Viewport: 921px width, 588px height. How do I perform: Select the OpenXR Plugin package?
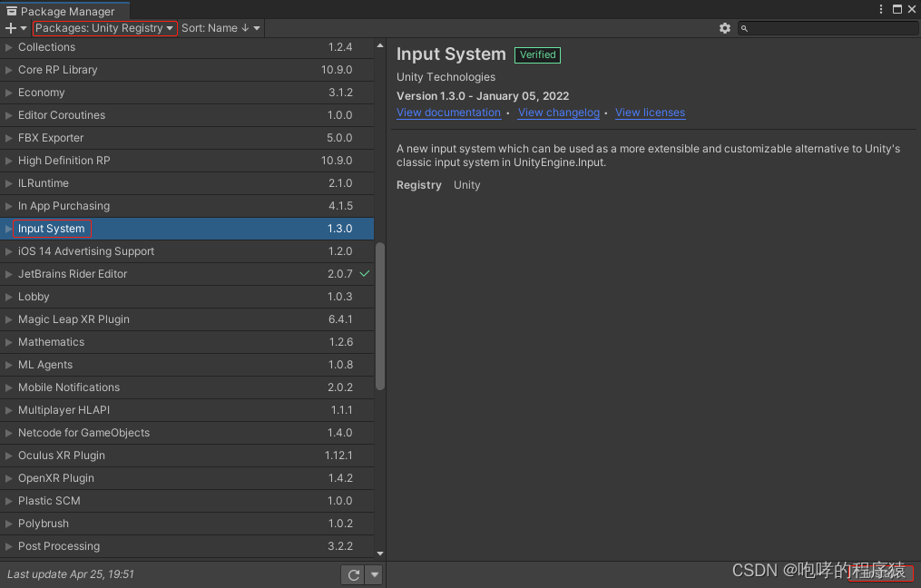coord(187,478)
